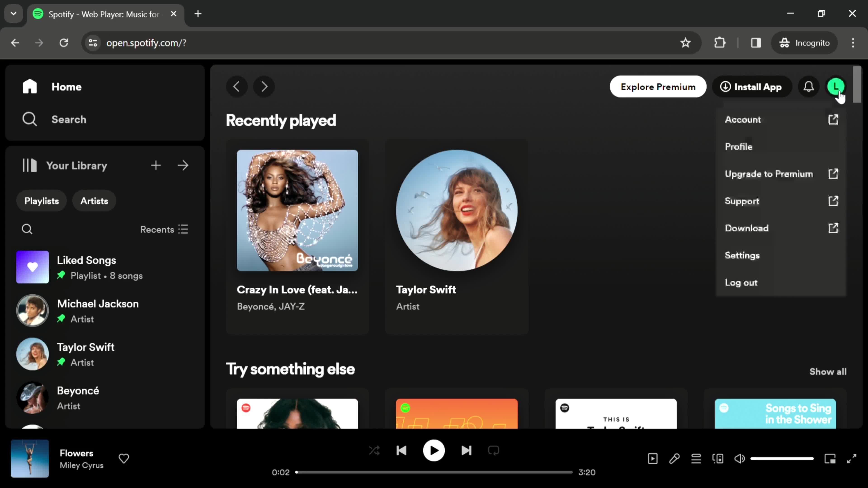Screen dimensions: 868x488
Task: Select Download in the user menu
Action: pyautogui.click(x=781, y=228)
